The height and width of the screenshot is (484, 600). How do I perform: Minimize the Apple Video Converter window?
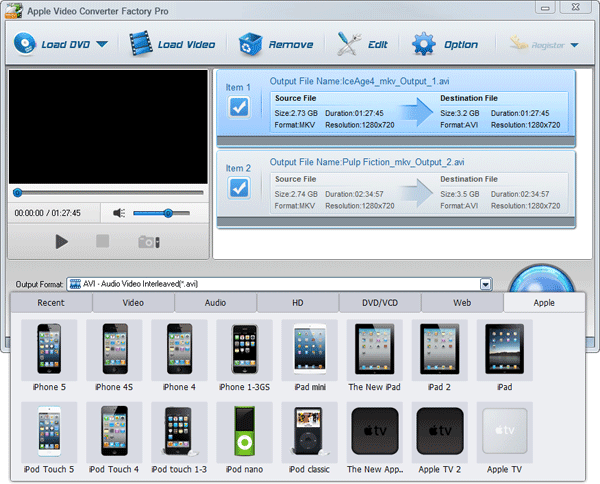545,7
